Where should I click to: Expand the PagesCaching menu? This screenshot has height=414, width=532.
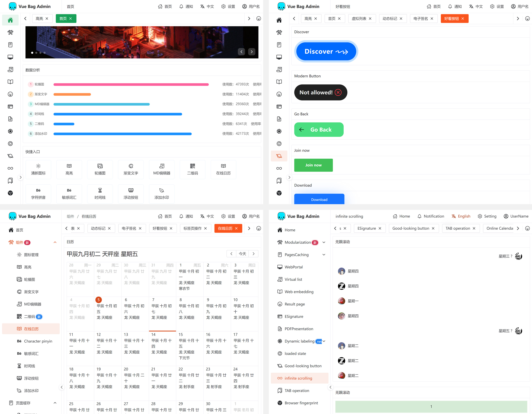click(324, 255)
